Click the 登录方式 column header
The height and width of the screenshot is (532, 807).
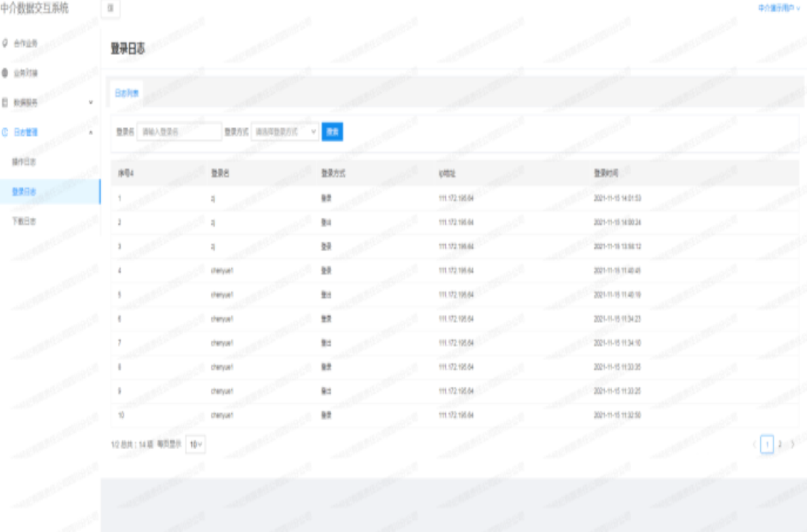(x=333, y=174)
